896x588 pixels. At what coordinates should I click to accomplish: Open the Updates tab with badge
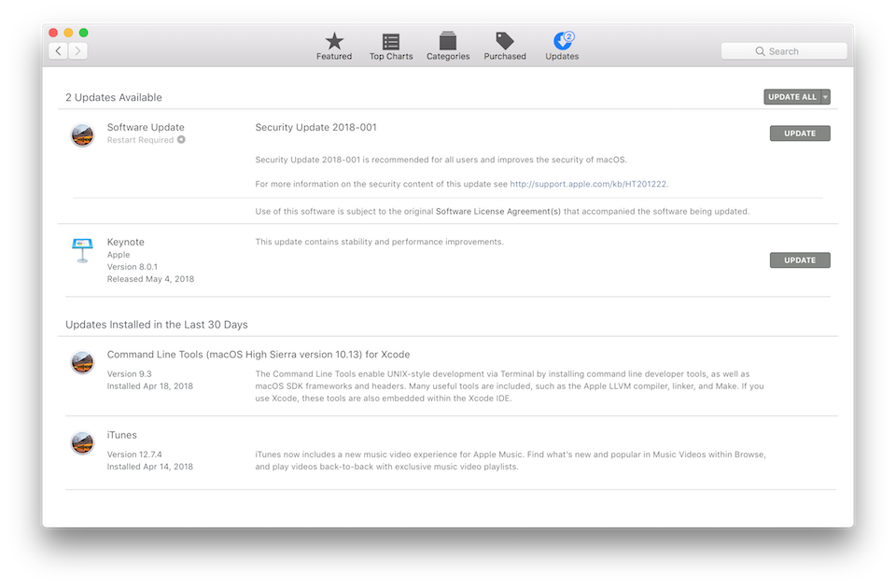pos(562,47)
